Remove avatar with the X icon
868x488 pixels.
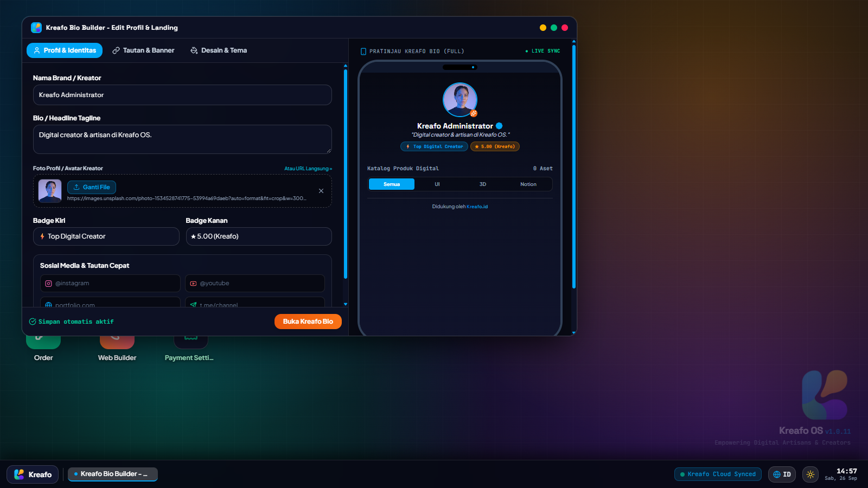coord(321,191)
